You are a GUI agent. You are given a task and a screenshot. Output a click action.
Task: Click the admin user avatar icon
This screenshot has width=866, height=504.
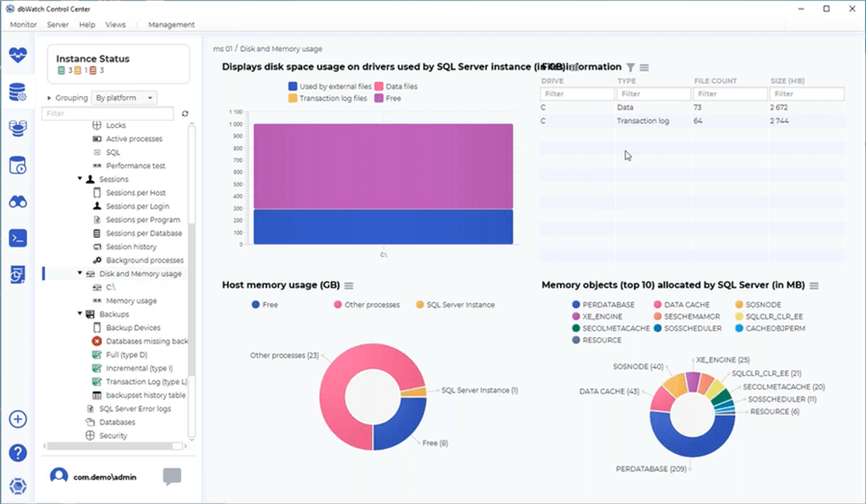coord(59,476)
